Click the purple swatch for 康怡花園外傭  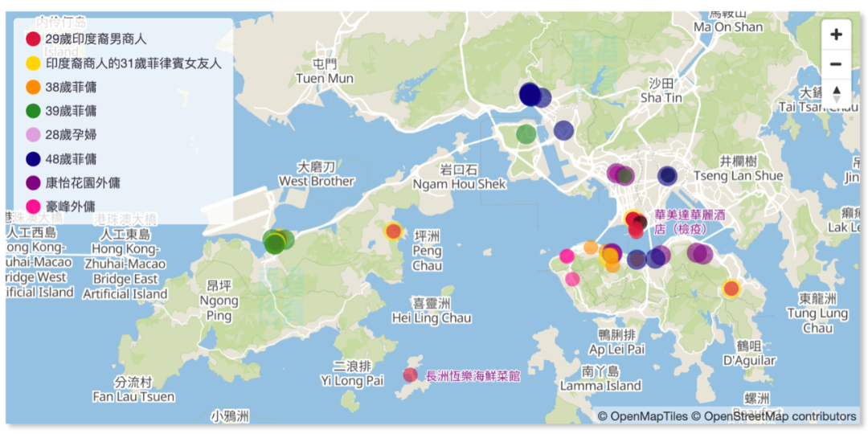[x=33, y=182]
